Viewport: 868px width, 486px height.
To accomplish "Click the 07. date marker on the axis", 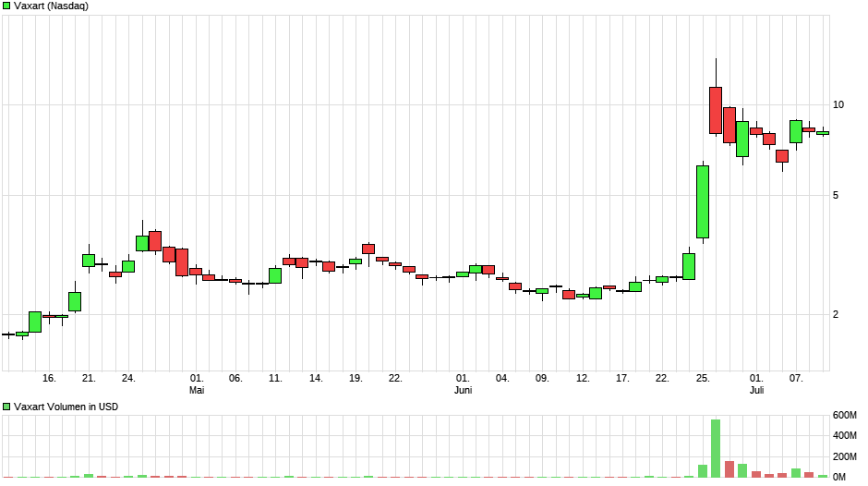I will [x=796, y=378].
